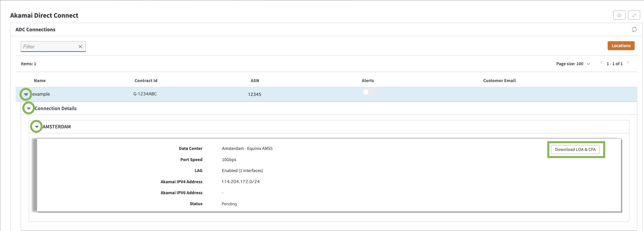Toggle Alerts switch for example connection
Viewport: 644px width, 231px height.
click(370, 92)
